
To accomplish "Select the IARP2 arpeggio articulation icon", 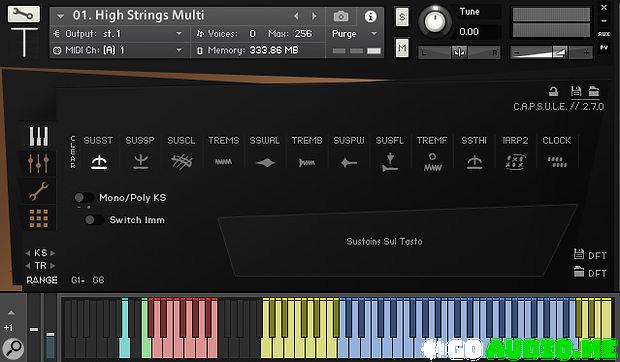I will (515, 162).
